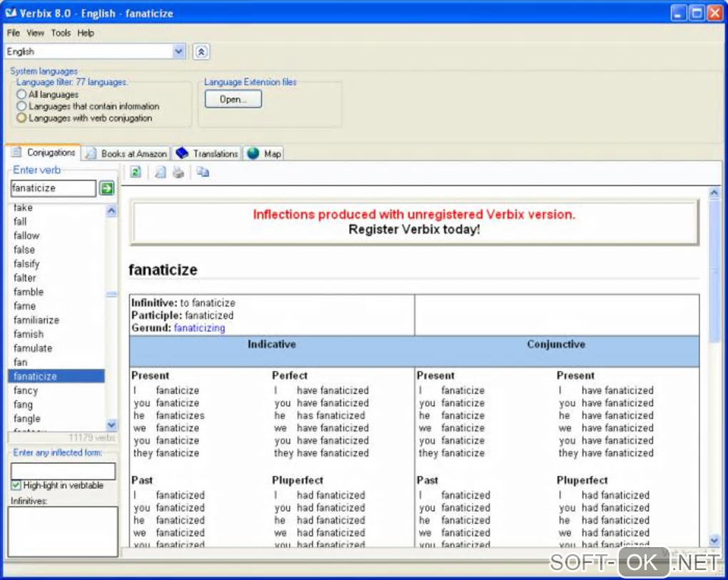Open the Tools menu
Screen dimensions: 728x580
(61, 33)
